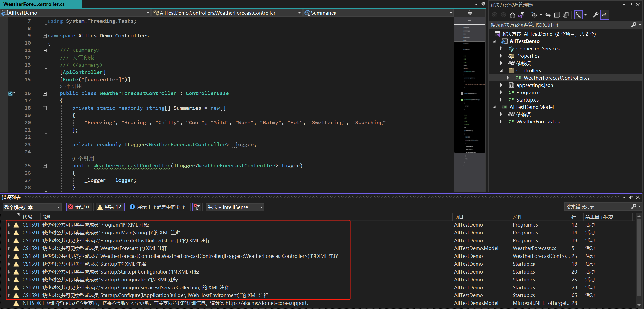Split the editor window with the splitter icon
644x309 pixels.
(x=470, y=13)
